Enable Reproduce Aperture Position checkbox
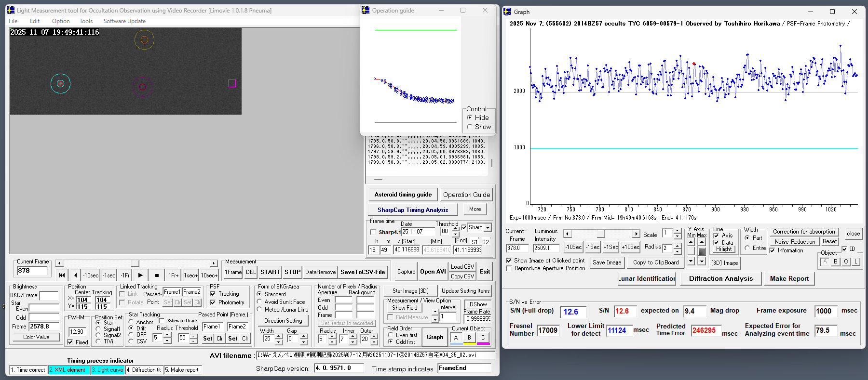 point(509,268)
